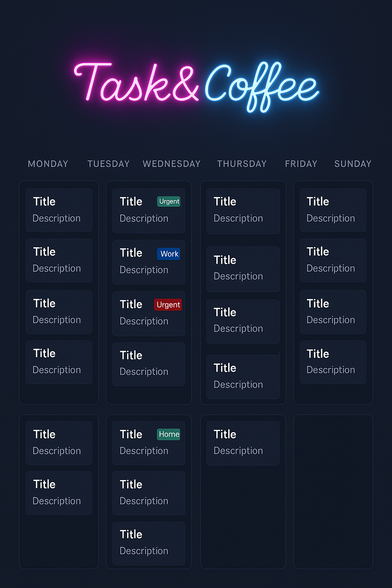
Task: Open the Sunday column header
Action: click(x=352, y=164)
